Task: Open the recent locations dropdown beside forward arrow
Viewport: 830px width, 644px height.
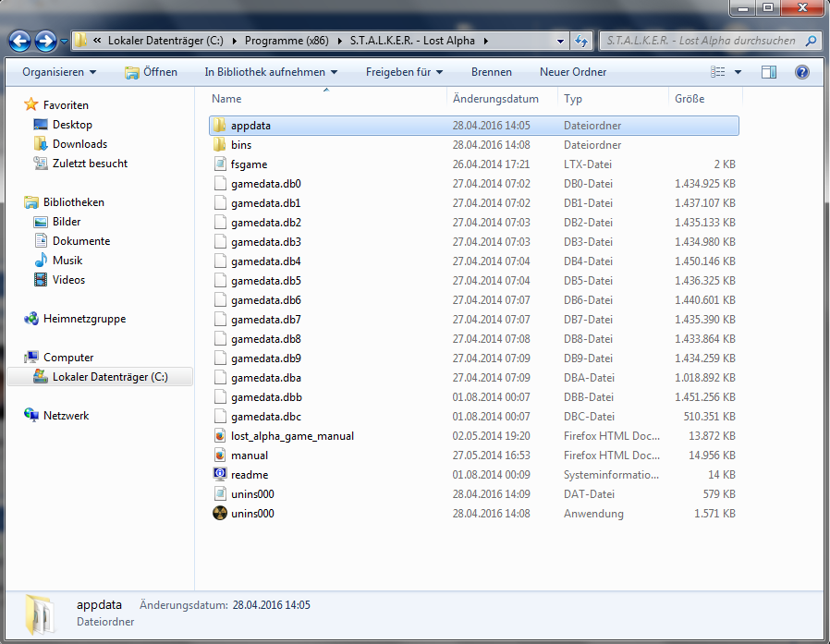Action: pyautogui.click(x=64, y=41)
